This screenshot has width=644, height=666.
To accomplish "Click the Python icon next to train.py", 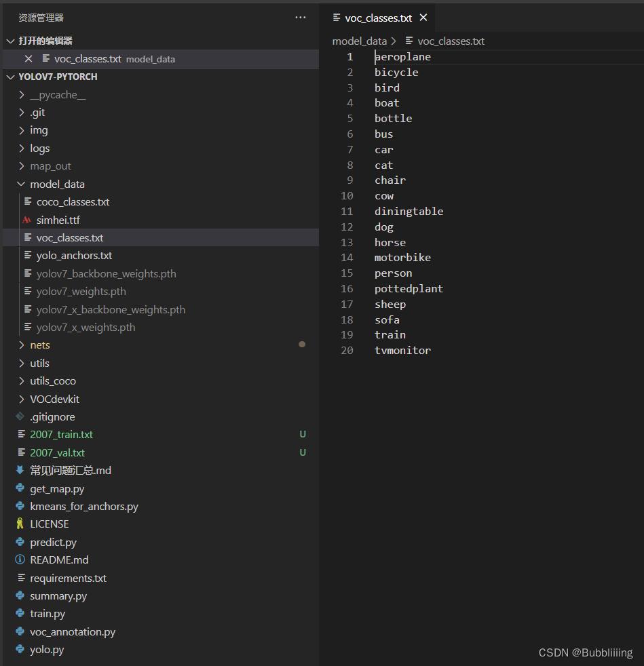I will pyautogui.click(x=20, y=613).
